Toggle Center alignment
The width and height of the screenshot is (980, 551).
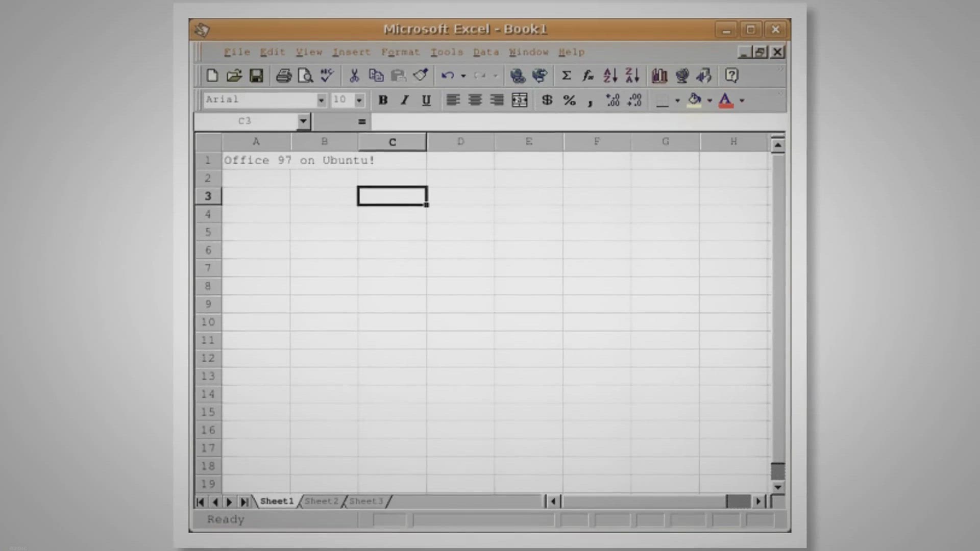(475, 100)
